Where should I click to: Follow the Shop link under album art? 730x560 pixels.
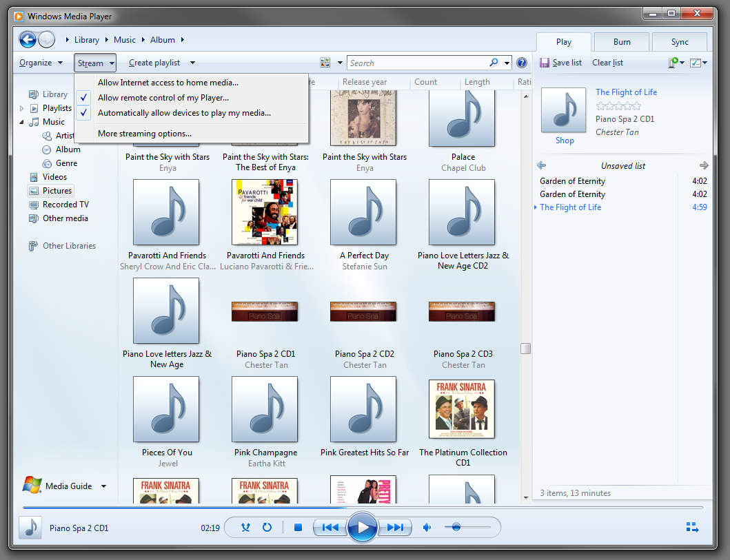565,140
